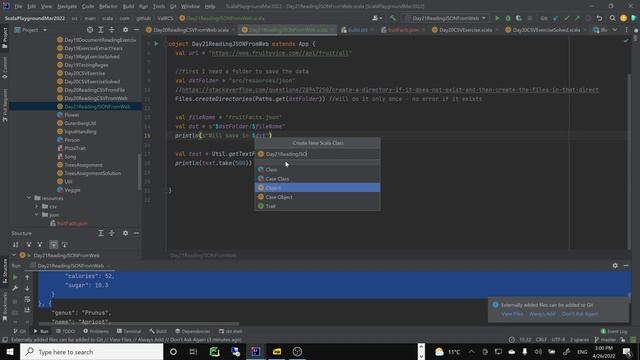
Task: Open run configuration dropdown Day21ReadingJSONFromWeb
Action: coord(446,18)
